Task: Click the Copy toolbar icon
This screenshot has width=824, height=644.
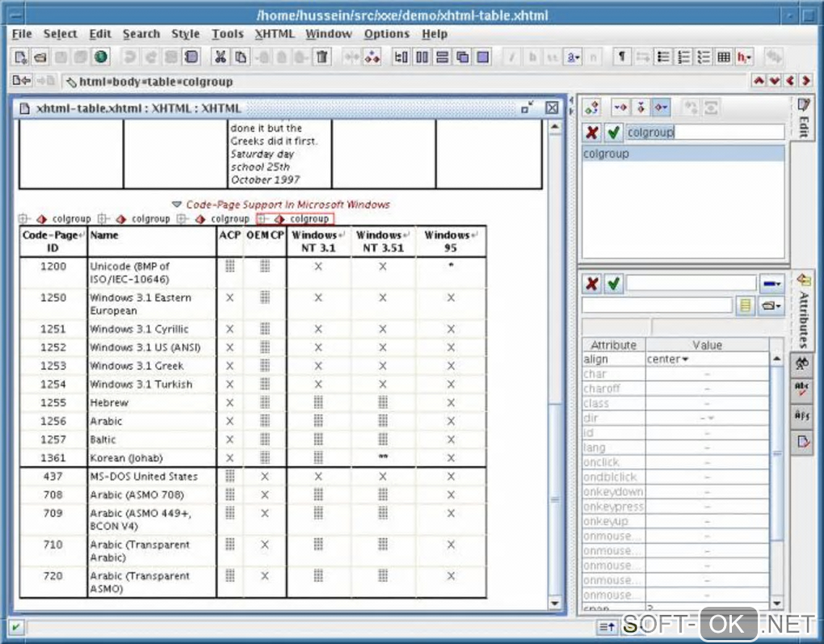Action: pyautogui.click(x=241, y=57)
